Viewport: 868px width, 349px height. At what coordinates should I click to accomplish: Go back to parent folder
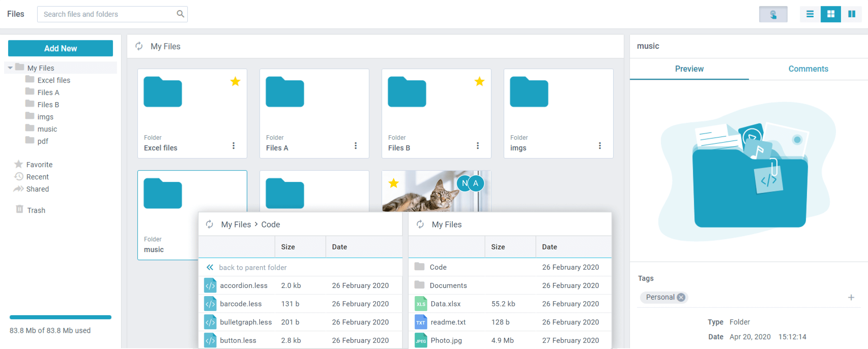coord(252,267)
